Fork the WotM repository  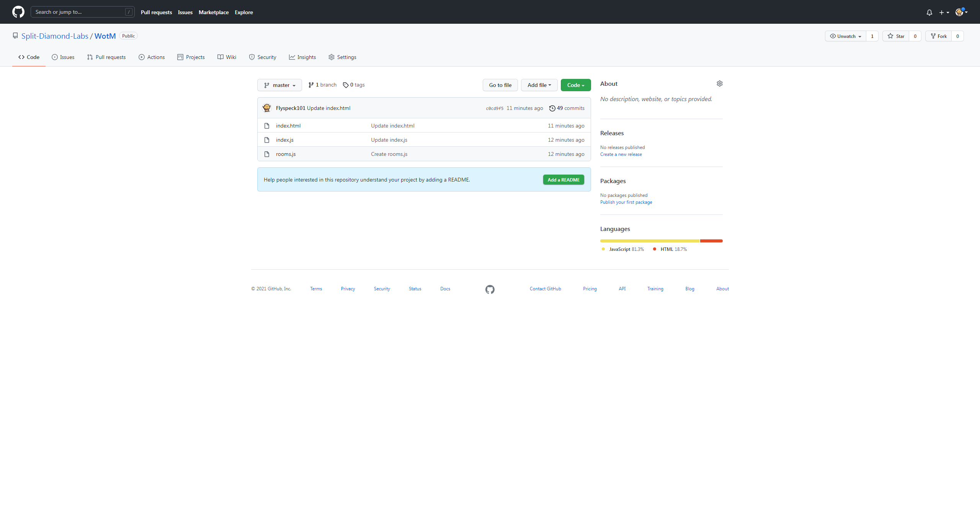[939, 36]
